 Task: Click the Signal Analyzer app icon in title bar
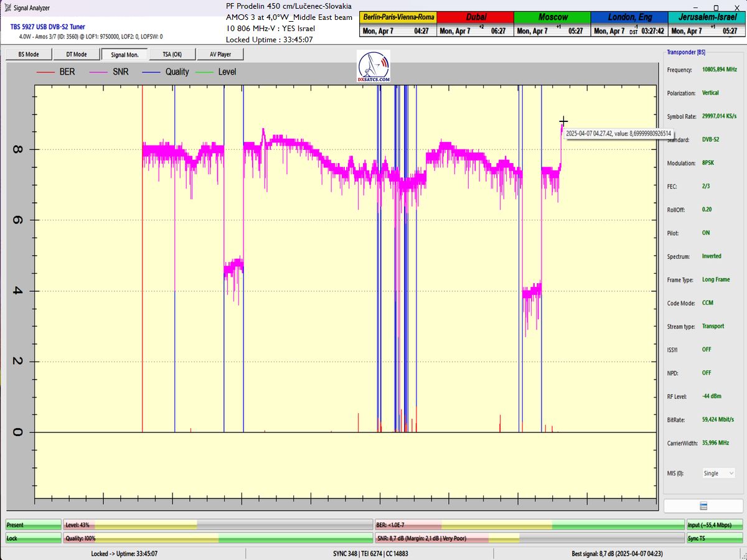click(x=7, y=8)
